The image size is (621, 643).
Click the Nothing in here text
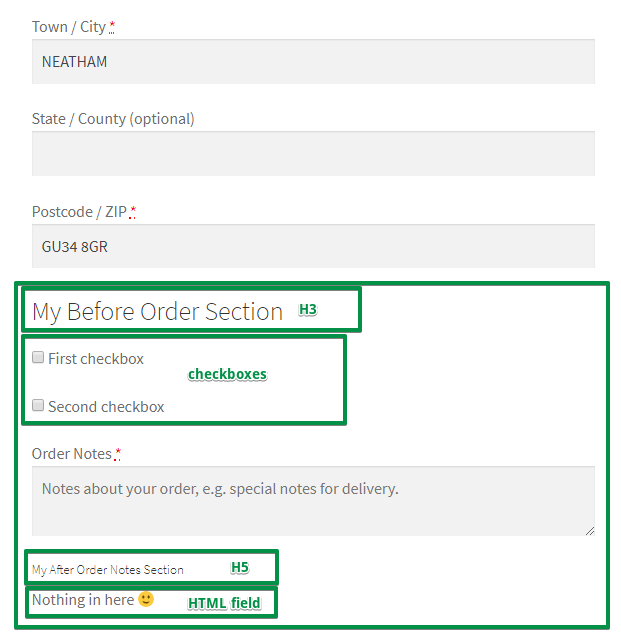83,600
